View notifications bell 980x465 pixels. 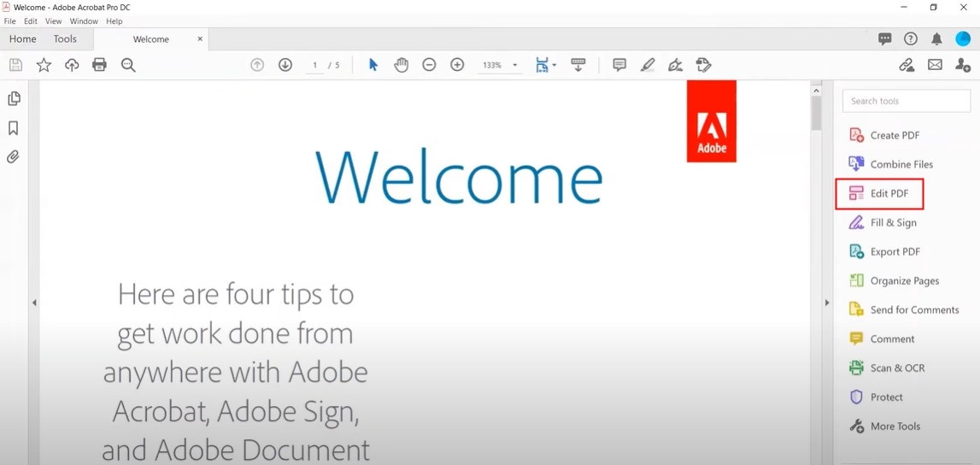point(936,38)
